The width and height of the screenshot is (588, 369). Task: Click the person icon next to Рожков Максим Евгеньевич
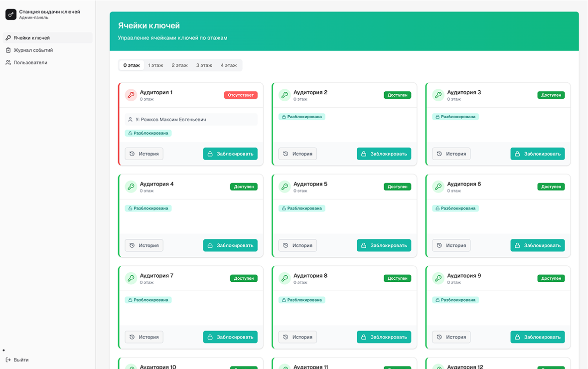click(x=130, y=119)
